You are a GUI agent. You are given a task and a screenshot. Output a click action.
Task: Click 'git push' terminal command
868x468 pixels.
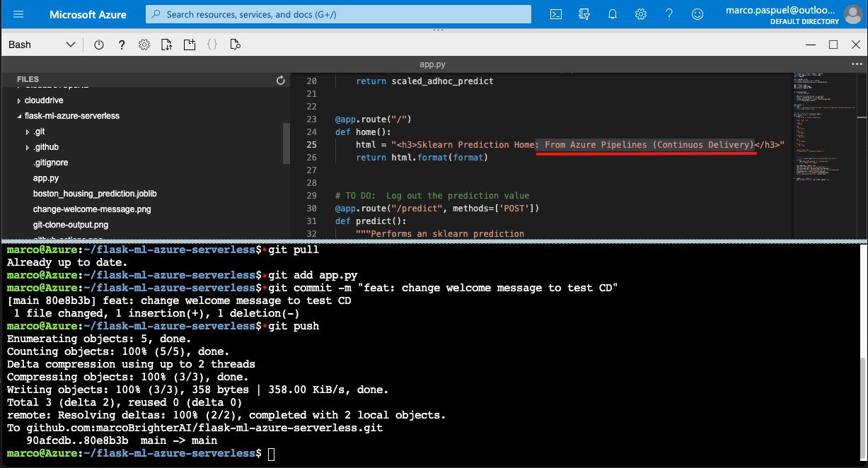tap(294, 326)
